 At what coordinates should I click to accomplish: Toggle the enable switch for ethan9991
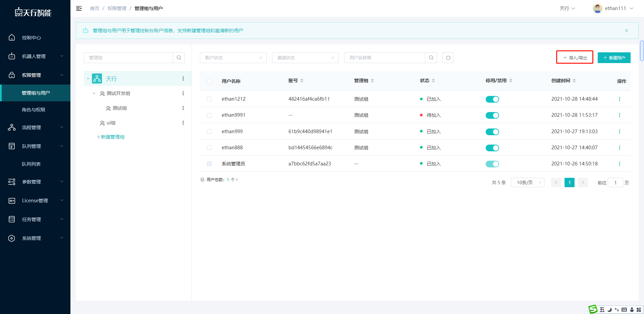click(492, 115)
